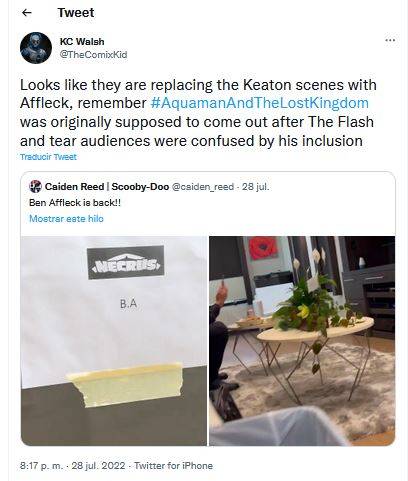Click Traducir Tweet to translate
408x481 pixels.
click(48, 157)
